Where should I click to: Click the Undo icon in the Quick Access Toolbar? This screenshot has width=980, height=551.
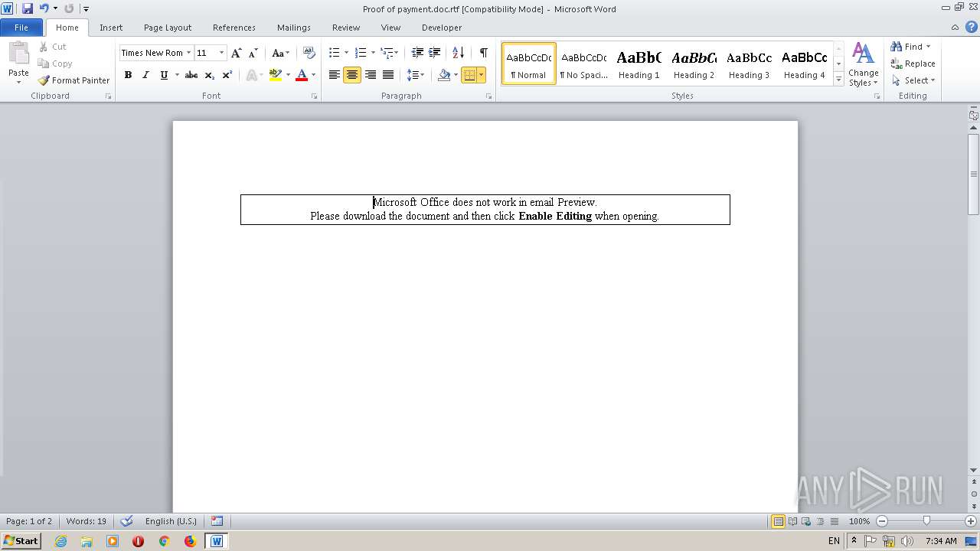(44, 8)
